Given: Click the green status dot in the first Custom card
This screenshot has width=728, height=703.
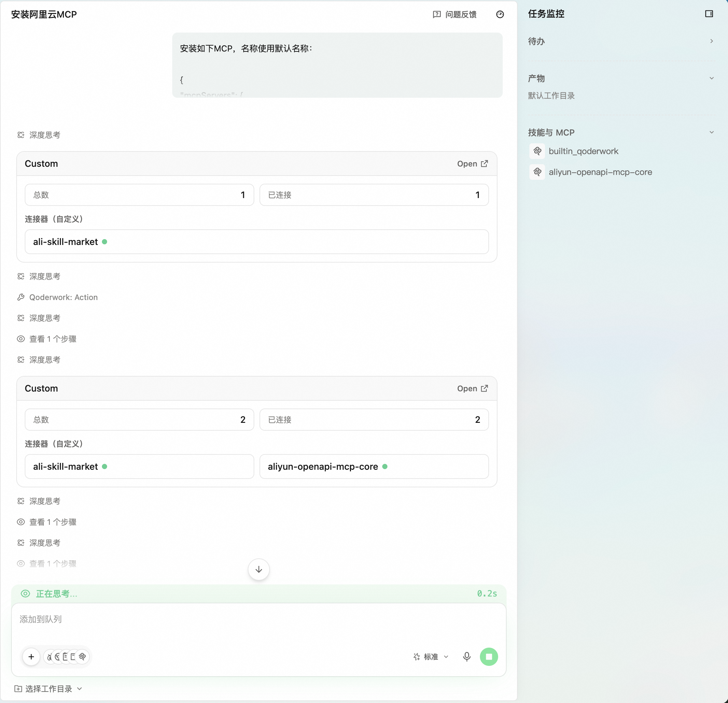Looking at the screenshot, I should pos(105,242).
